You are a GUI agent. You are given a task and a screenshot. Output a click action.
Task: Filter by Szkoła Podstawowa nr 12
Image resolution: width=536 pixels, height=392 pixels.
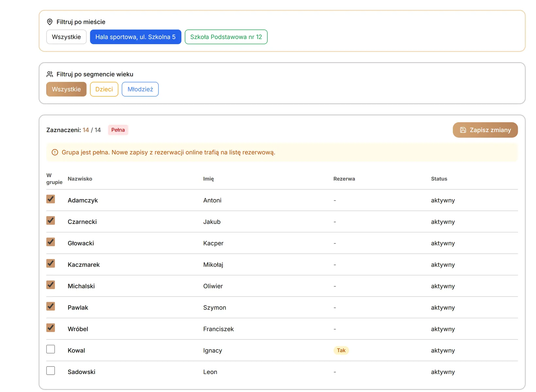[226, 37]
